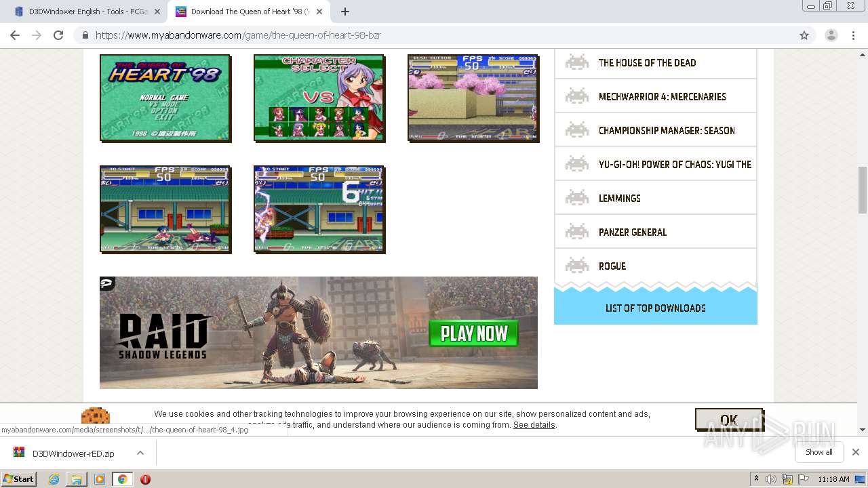Open the Rogue game link
868x488 pixels.
point(612,266)
